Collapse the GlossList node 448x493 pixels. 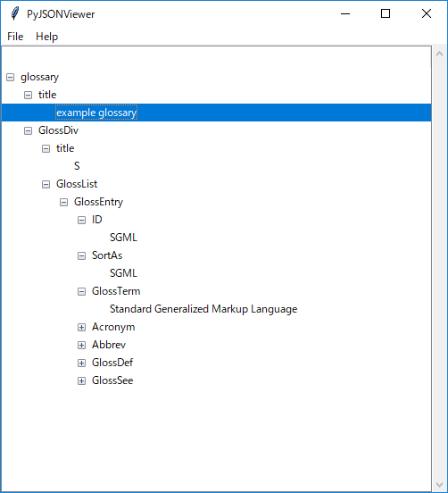click(46, 184)
